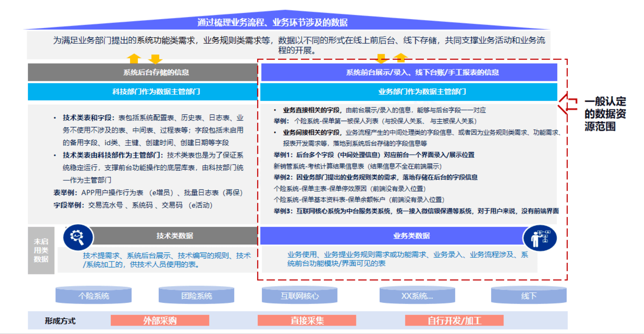This screenshot has width=644, height=334.
Task: Select the 团险系统 database cylinder
Action: click(x=196, y=295)
